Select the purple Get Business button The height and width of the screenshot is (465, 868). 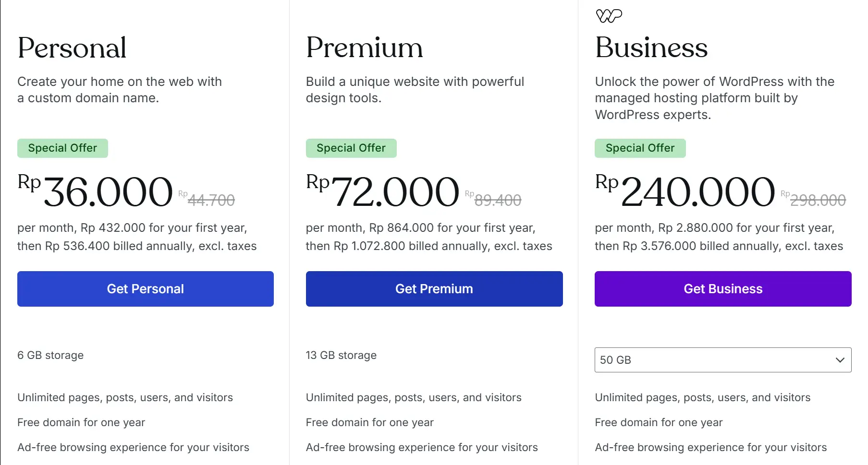pyautogui.click(x=722, y=289)
